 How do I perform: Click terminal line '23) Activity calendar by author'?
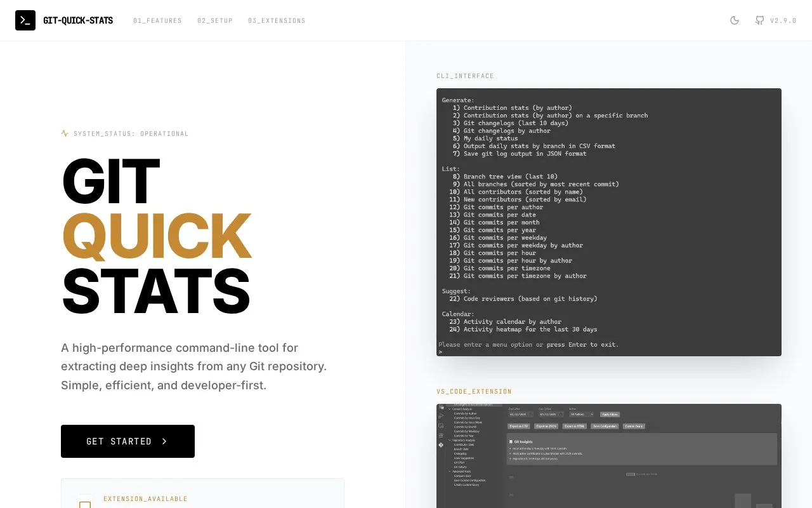pos(505,321)
